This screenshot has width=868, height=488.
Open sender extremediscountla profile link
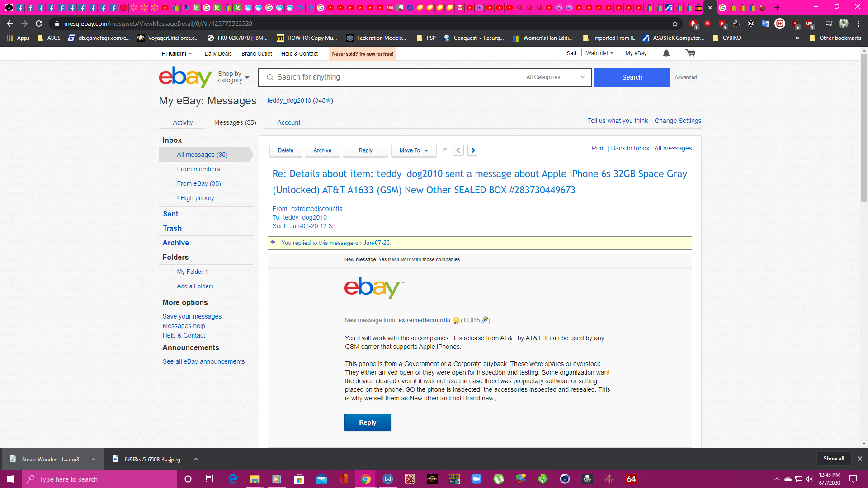click(x=424, y=320)
